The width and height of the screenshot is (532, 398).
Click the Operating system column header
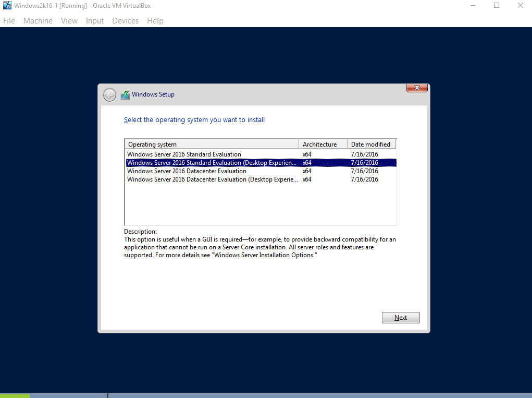212,144
